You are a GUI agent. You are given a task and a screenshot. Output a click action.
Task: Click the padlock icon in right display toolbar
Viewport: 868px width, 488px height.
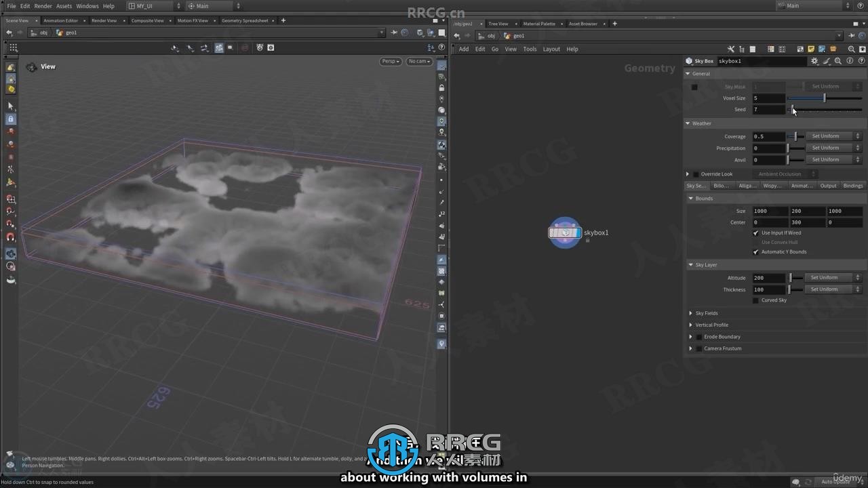[441, 88]
